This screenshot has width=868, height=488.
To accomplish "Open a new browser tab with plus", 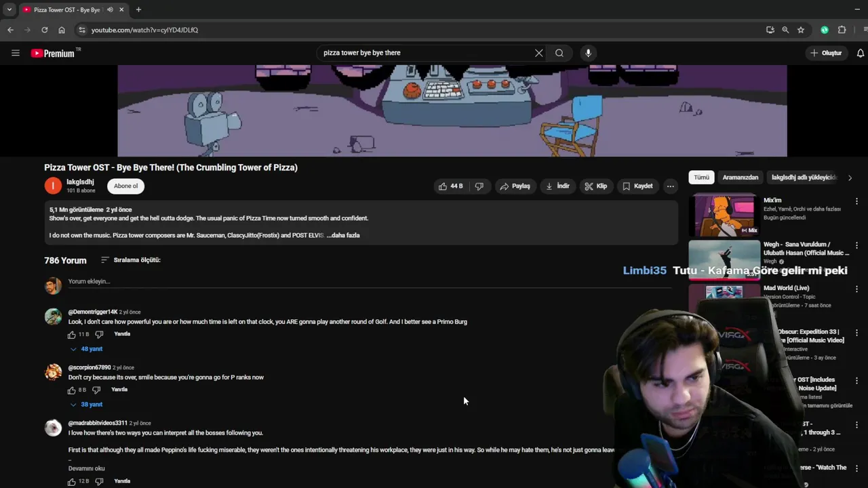I will click(138, 9).
